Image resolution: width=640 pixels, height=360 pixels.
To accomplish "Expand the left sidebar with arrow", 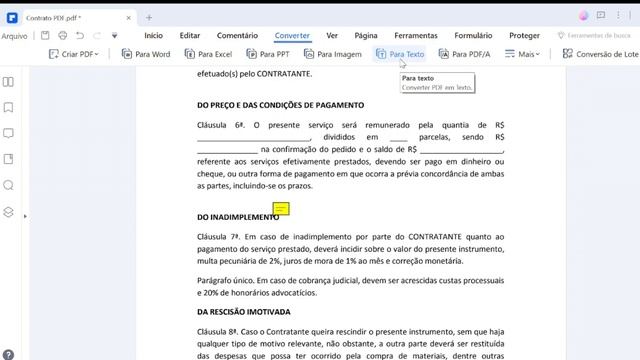I will (x=25, y=216).
